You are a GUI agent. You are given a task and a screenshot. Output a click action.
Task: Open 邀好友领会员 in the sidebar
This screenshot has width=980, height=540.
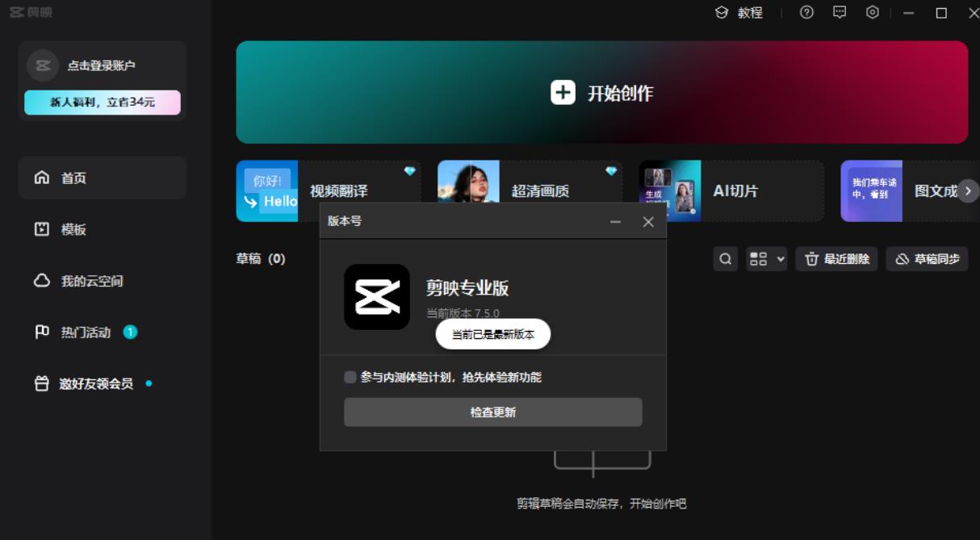[x=103, y=383]
